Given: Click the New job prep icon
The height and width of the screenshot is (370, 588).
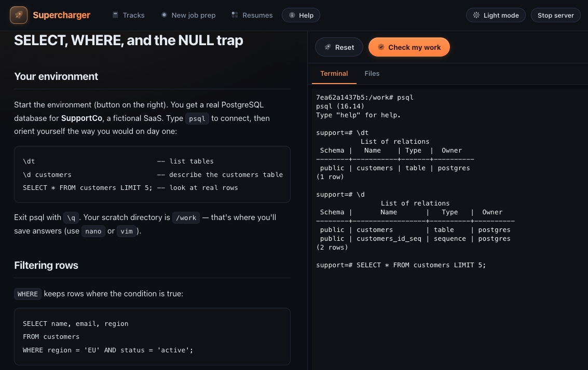Looking at the screenshot, I should (164, 15).
